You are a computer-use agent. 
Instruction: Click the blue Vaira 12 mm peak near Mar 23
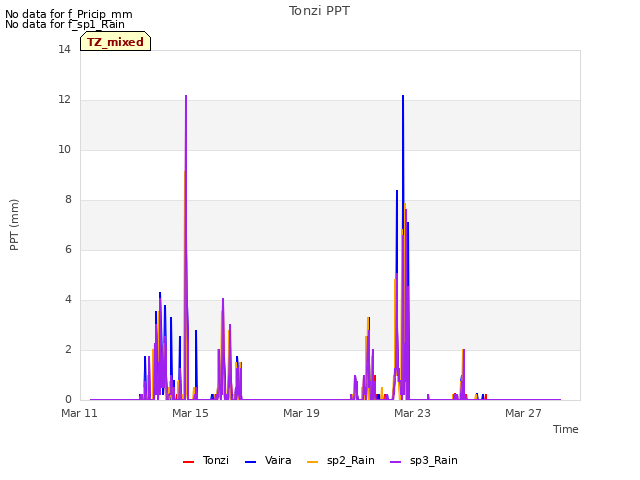click(x=403, y=96)
